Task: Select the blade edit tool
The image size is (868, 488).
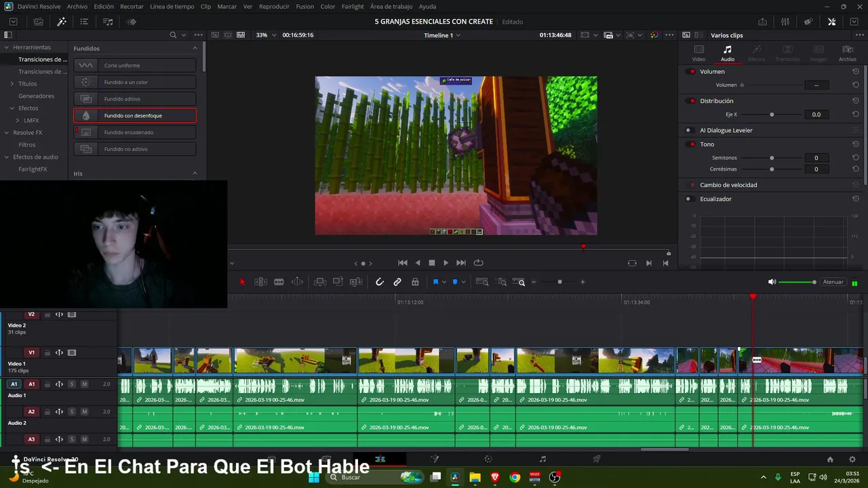Action: point(279,282)
